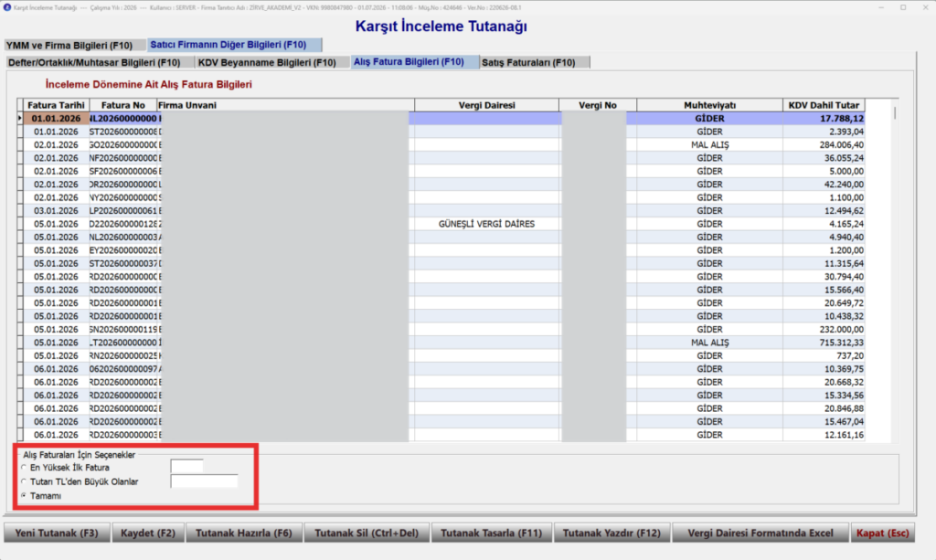The height and width of the screenshot is (560, 936).
Task: Click the Fatura No column header
Action: click(123, 105)
